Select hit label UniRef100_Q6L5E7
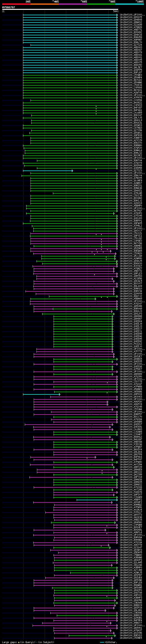Image resolution: width=146 pixels, height=644 pixels. pyautogui.click(x=131, y=67)
